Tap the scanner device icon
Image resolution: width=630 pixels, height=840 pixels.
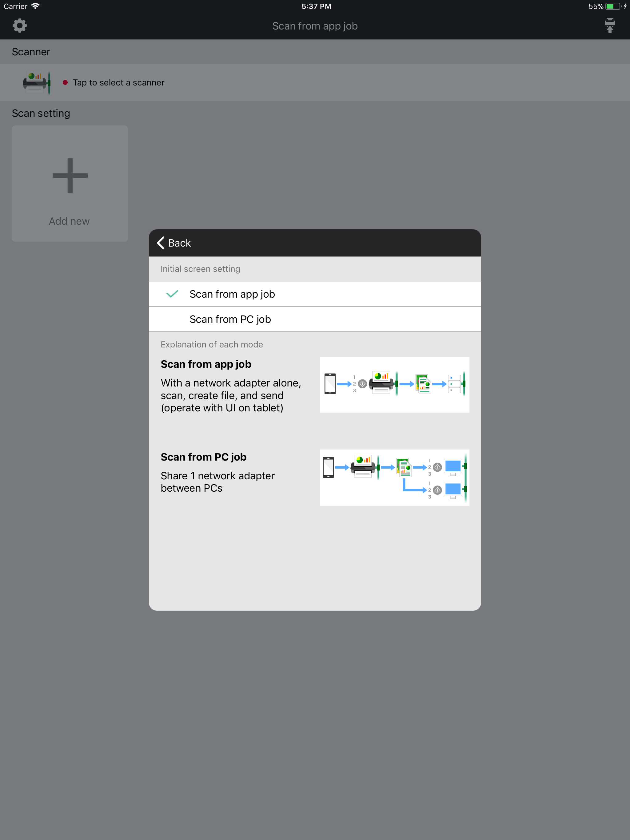(x=36, y=82)
